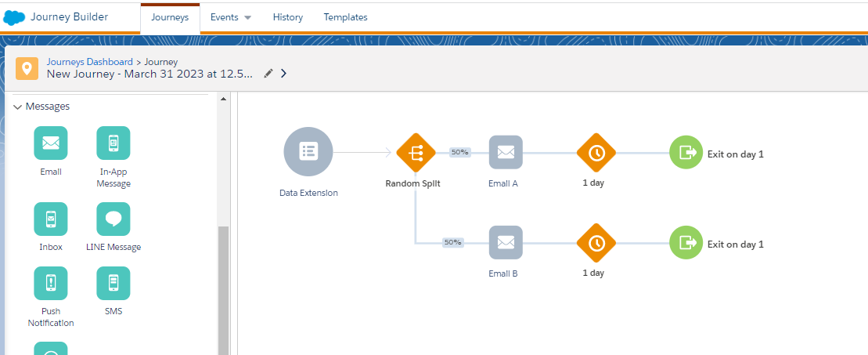Open the Email B activity node
Viewport: 868px width, 355px height.
[506, 242]
